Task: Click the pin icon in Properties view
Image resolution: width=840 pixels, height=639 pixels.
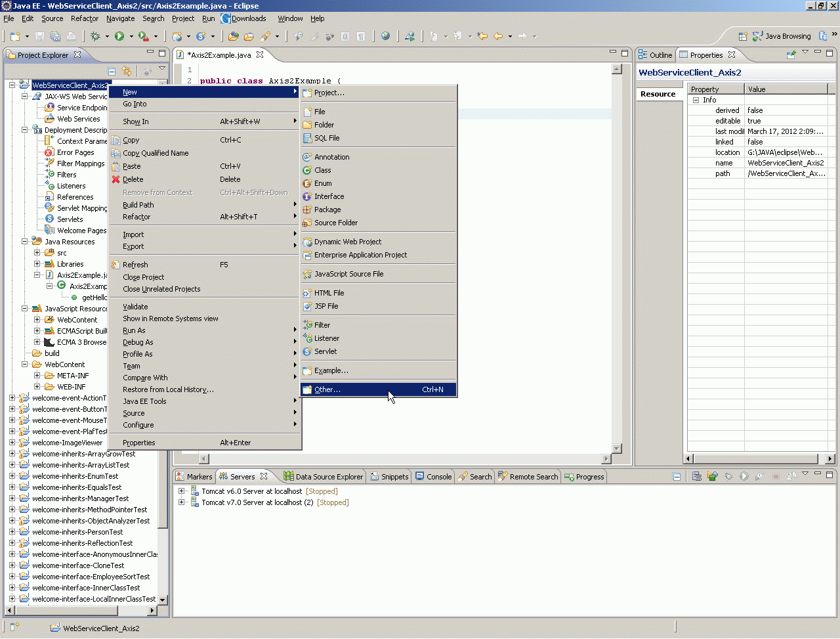Action: [791, 55]
